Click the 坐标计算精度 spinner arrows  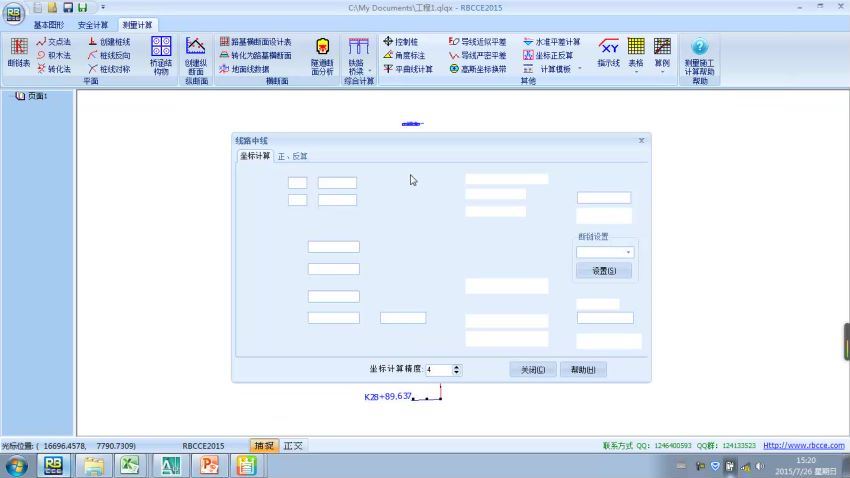click(x=457, y=369)
